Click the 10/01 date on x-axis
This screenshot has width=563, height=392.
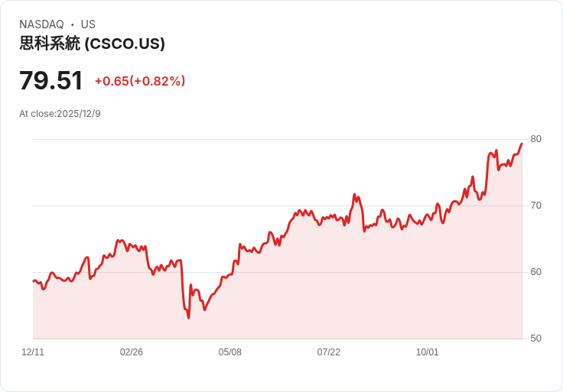click(428, 352)
